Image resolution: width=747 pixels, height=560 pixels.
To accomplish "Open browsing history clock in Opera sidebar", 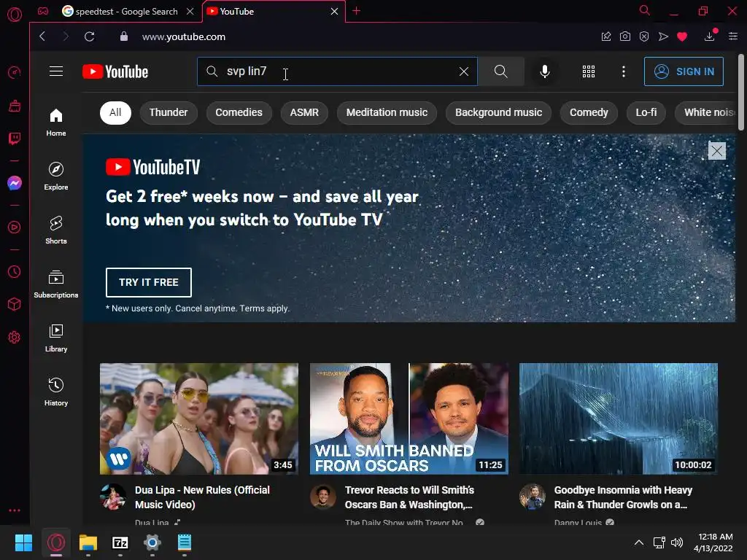I will click(15, 271).
